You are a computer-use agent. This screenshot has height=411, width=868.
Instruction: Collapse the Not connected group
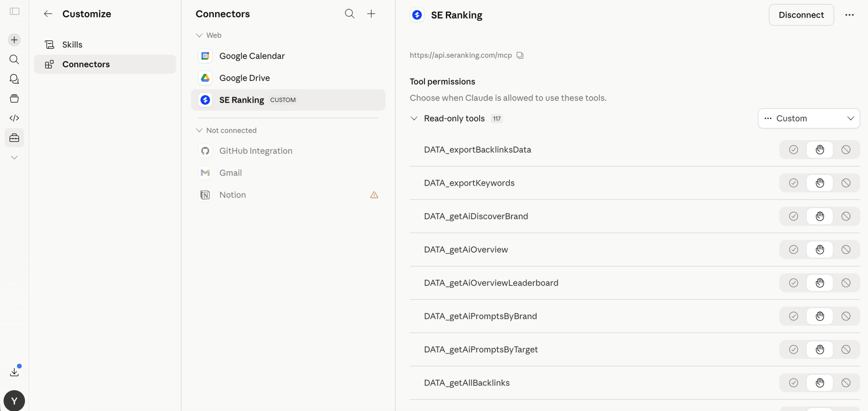tap(199, 131)
